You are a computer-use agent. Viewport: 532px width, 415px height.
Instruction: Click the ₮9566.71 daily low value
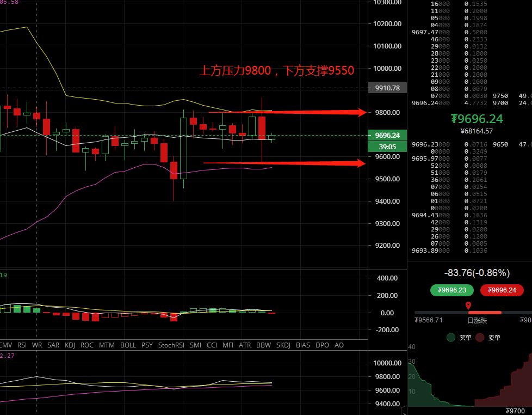coord(429,320)
